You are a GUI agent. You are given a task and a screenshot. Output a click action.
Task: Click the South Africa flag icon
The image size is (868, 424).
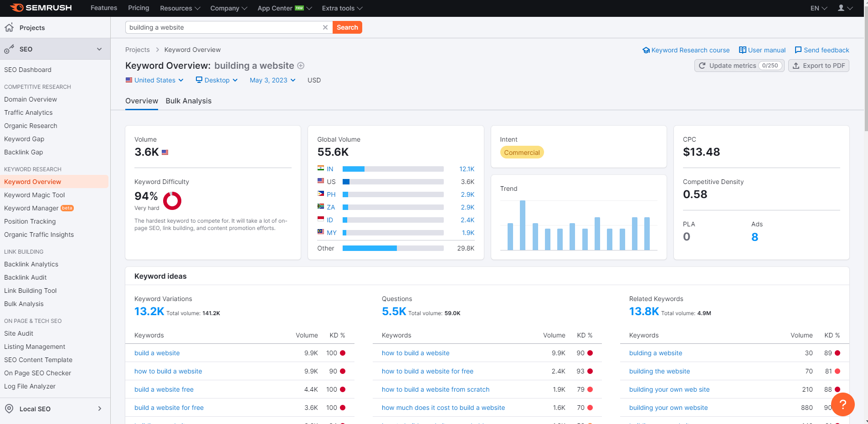click(x=321, y=206)
